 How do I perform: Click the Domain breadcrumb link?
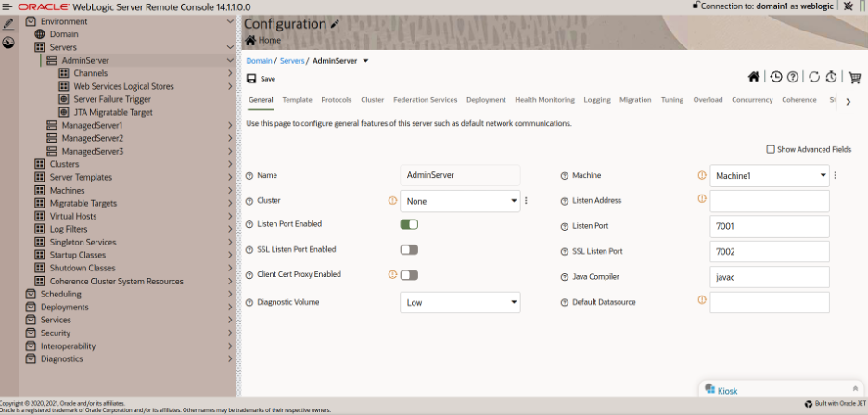(259, 61)
